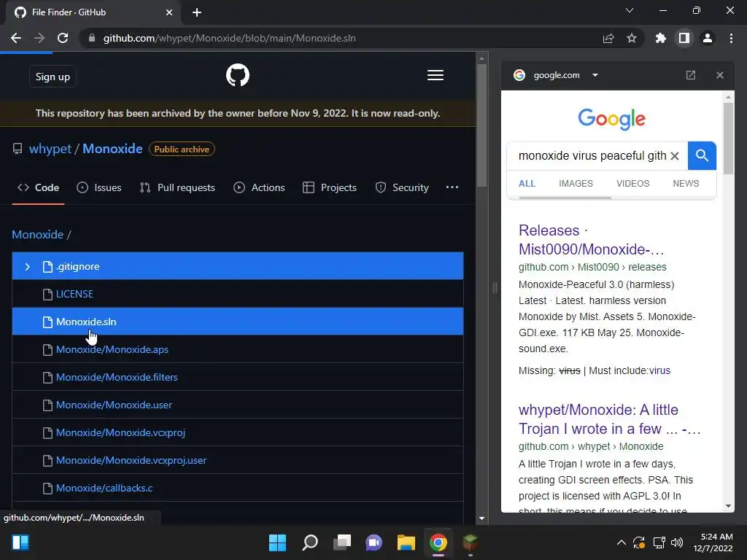The height and width of the screenshot is (560, 747).
Task: Click the Monoxide breadcrumb link
Action: [38, 234]
